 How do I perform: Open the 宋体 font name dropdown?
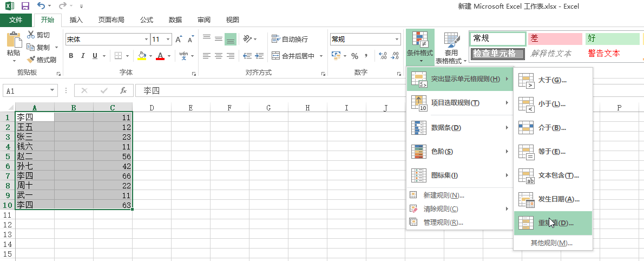coord(147,40)
